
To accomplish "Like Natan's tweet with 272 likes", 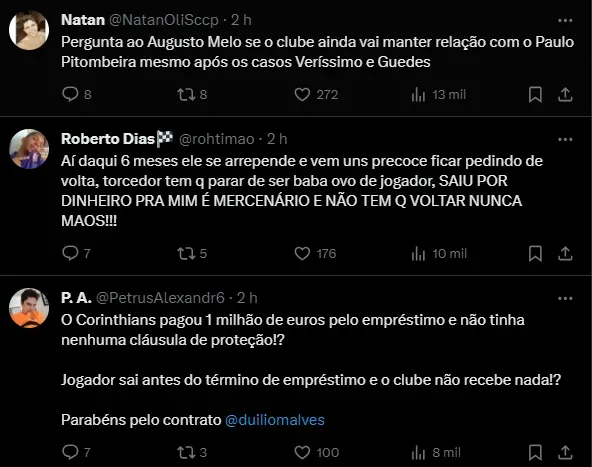I will coord(302,94).
